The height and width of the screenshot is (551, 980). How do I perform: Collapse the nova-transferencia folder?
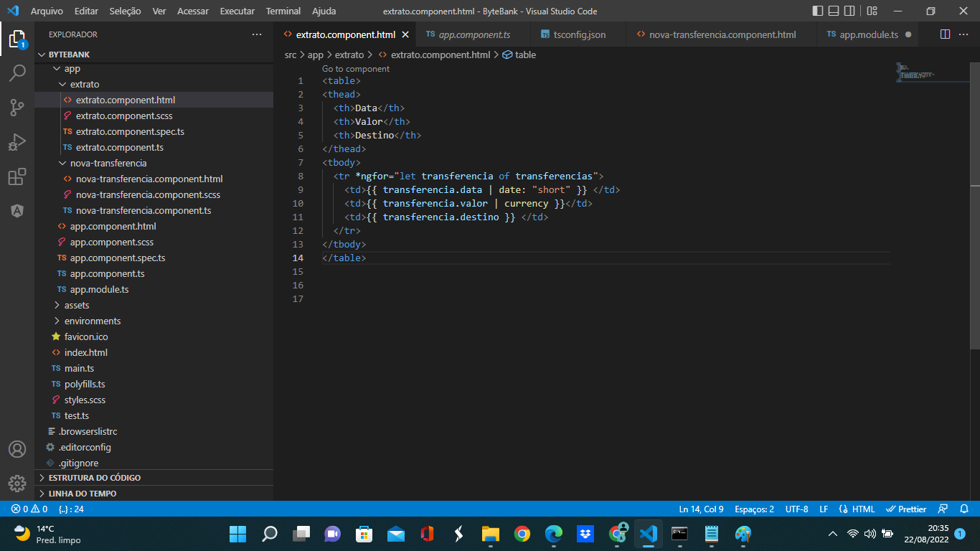tap(154, 164)
